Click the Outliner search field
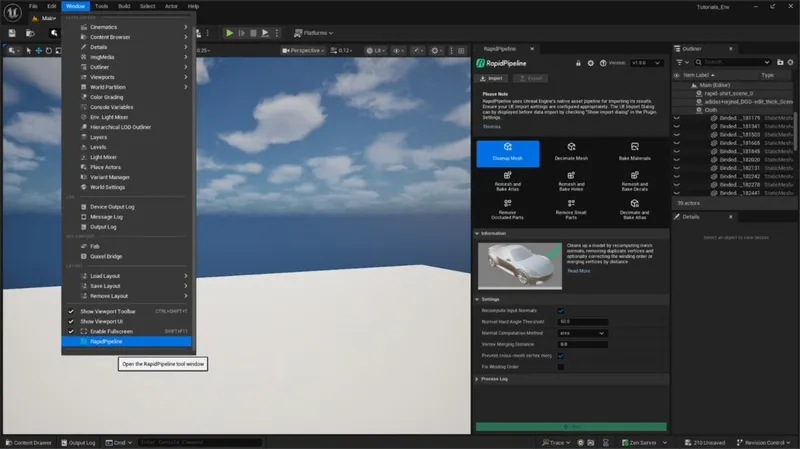This screenshot has width=800, height=449. click(733, 62)
